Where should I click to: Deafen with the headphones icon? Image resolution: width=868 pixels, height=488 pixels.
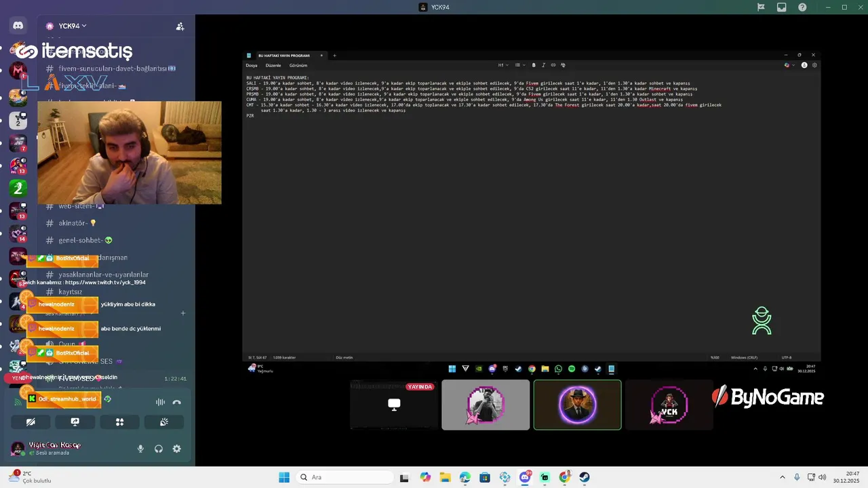(159, 449)
